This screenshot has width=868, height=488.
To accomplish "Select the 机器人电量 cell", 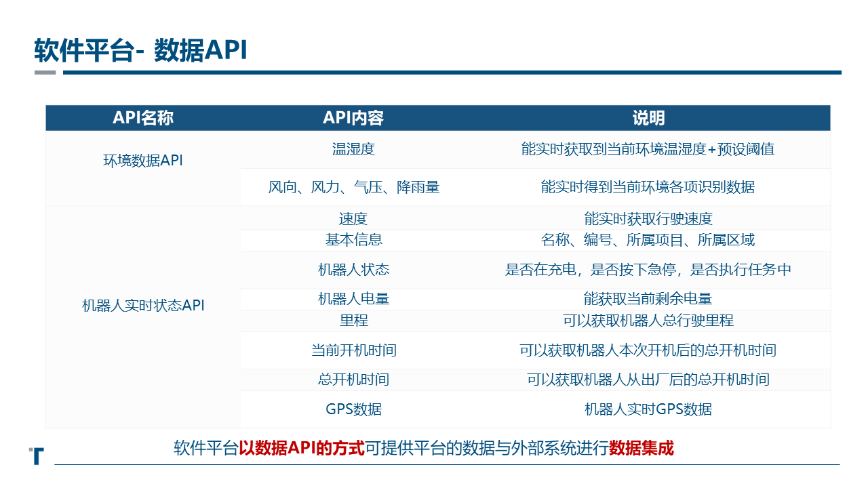I will coord(353,299).
